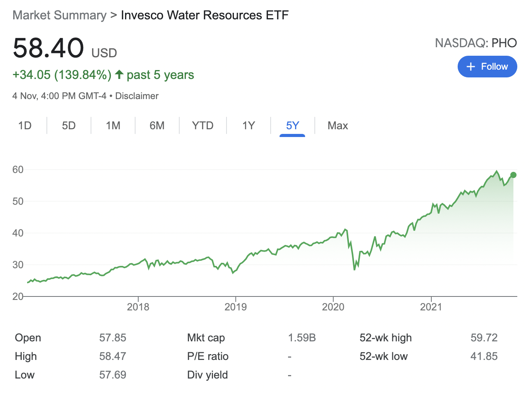
Task: Select the 1M chart view
Action: pyautogui.click(x=113, y=125)
